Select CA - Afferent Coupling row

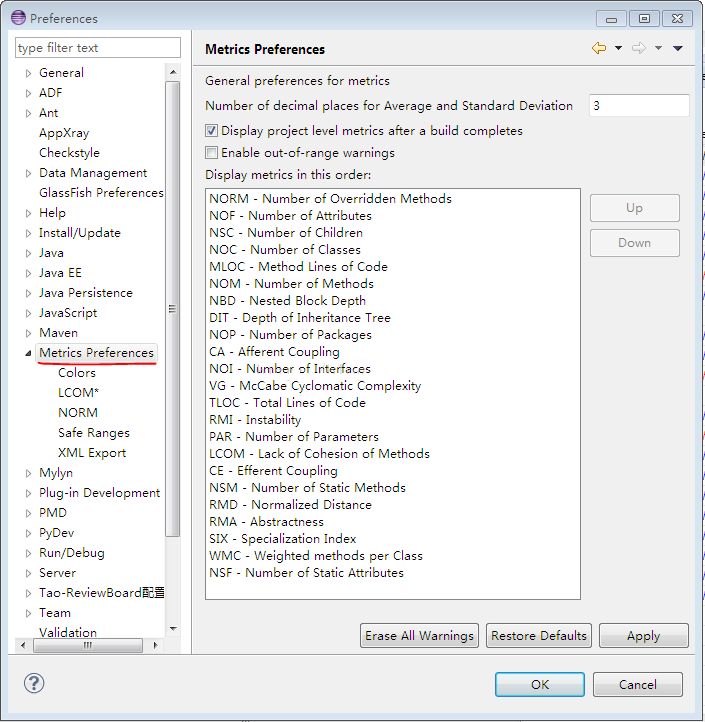click(x=274, y=352)
